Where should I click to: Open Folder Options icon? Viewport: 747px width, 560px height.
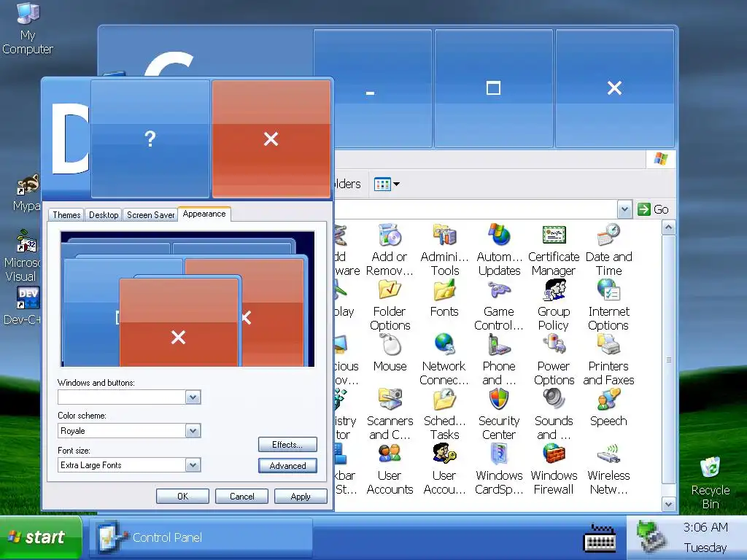(390, 290)
